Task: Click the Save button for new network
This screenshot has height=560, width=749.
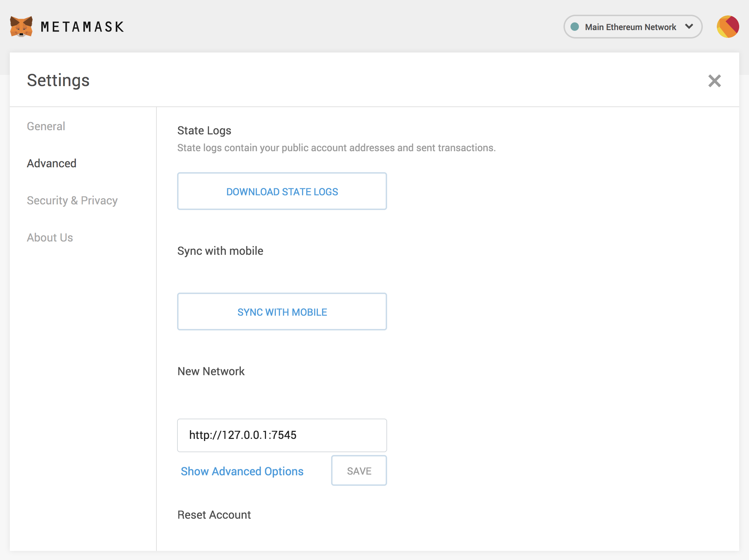Action: pyautogui.click(x=359, y=471)
